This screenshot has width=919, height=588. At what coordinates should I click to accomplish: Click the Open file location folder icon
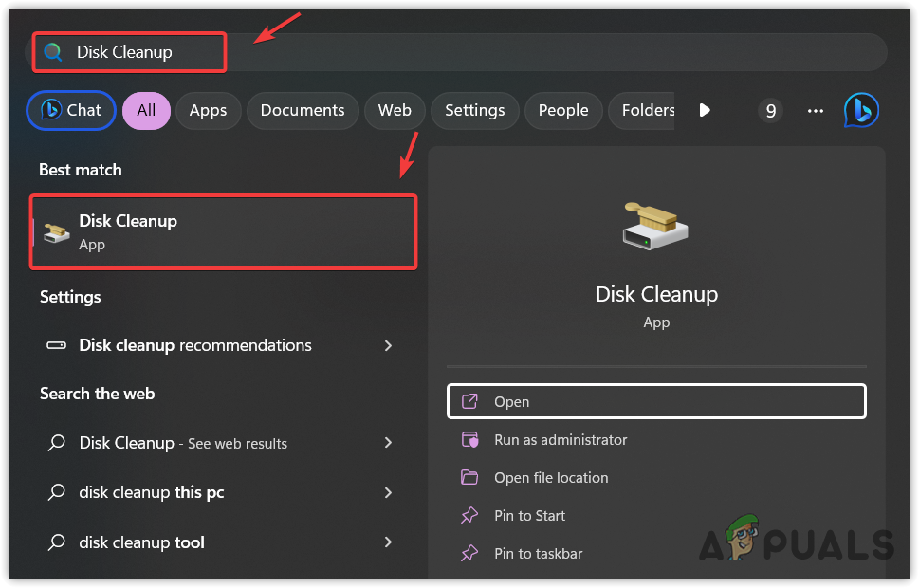point(469,478)
